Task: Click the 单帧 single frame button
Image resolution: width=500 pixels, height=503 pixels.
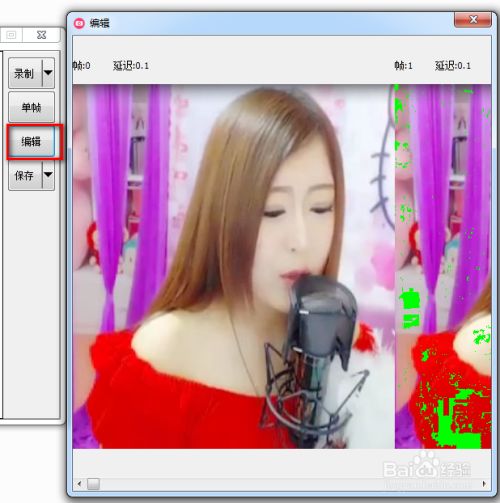Action: [31, 107]
